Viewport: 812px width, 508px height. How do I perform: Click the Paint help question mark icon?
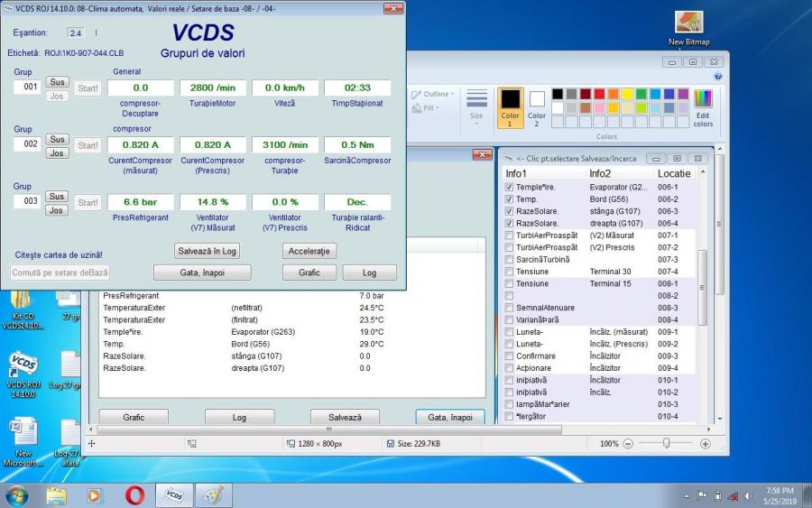click(718, 77)
